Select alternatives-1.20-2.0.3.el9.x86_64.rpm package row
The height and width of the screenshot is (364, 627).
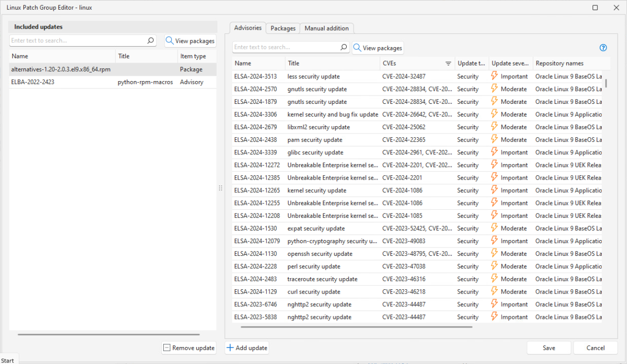[113, 69]
